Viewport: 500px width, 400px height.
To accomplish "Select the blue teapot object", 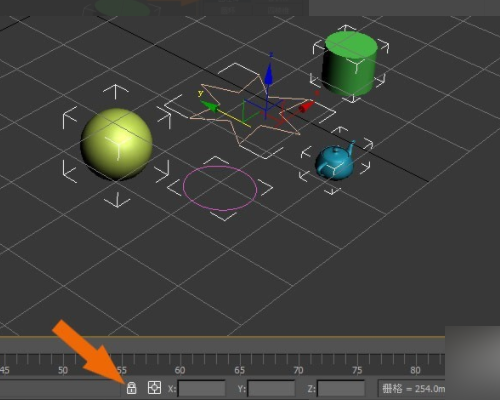I will tap(334, 161).
